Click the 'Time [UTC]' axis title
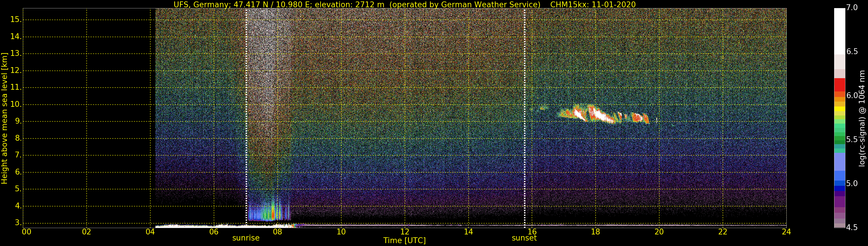 click(404, 241)
